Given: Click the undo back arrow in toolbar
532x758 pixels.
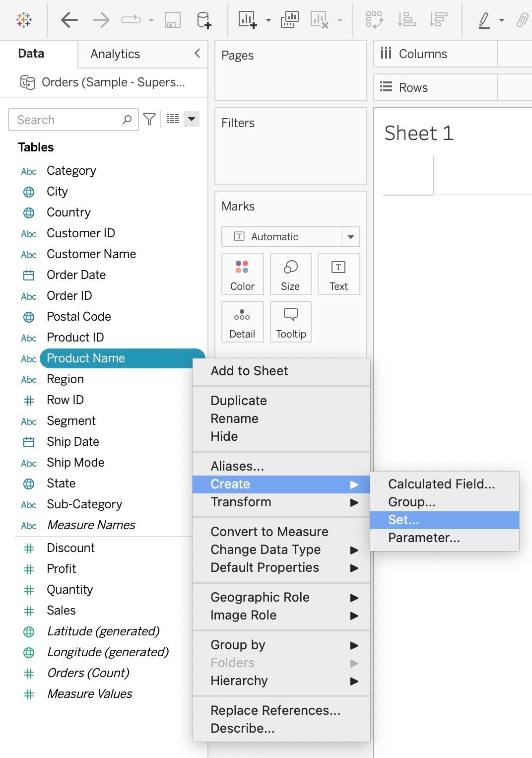Looking at the screenshot, I should pos(69,20).
